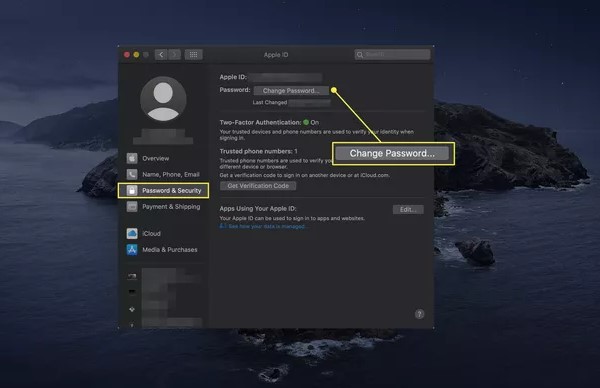This screenshot has width=600, height=388.
Task: Open the show-all grid view button
Action: (x=194, y=55)
